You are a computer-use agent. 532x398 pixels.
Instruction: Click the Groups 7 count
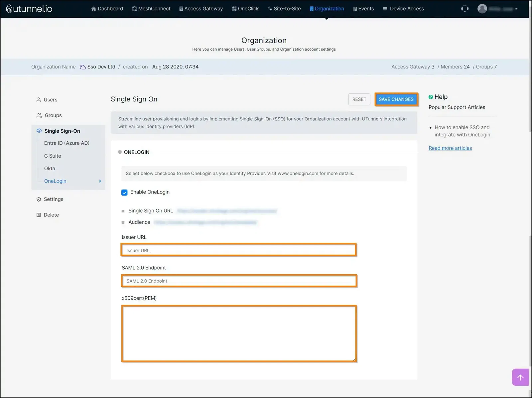486,67
